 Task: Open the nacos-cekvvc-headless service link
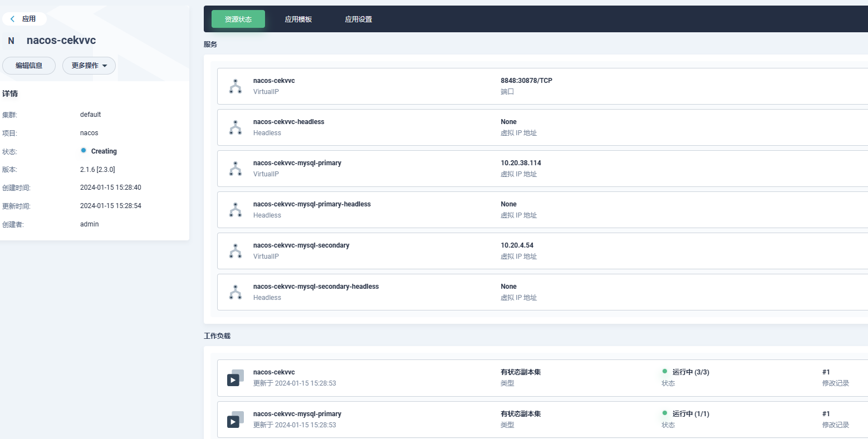[x=288, y=122]
